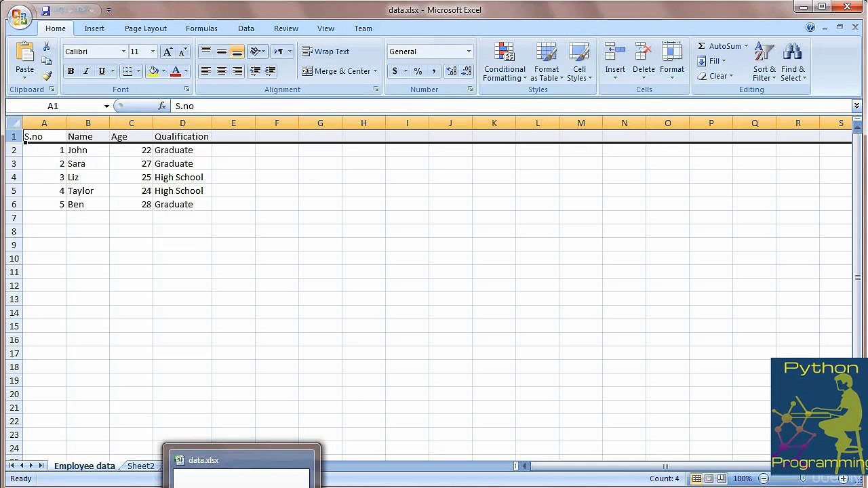Image resolution: width=868 pixels, height=488 pixels.
Task: Apply percent style format
Action: pos(418,71)
